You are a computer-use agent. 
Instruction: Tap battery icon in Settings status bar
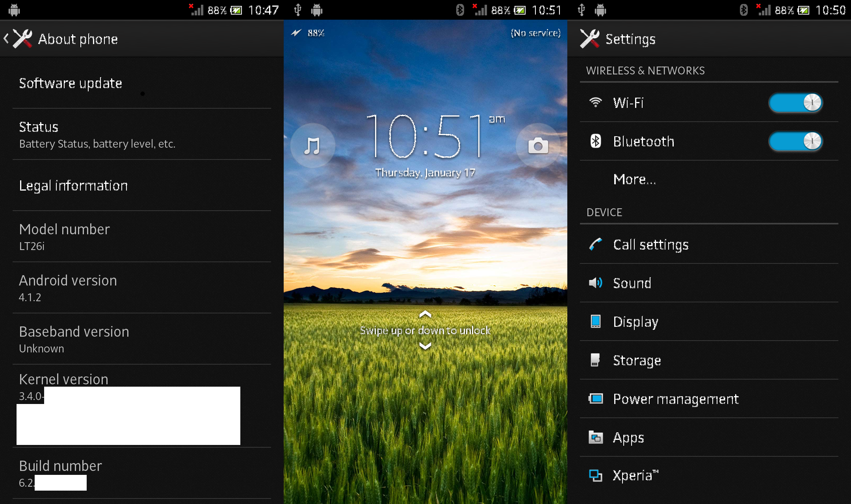[x=803, y=10]
